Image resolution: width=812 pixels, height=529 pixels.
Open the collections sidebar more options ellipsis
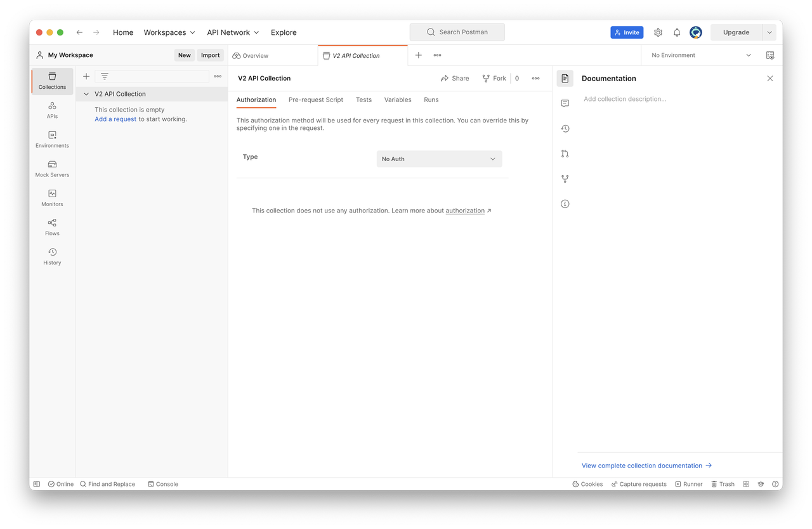pyautogui.click(x=218, y=76)
